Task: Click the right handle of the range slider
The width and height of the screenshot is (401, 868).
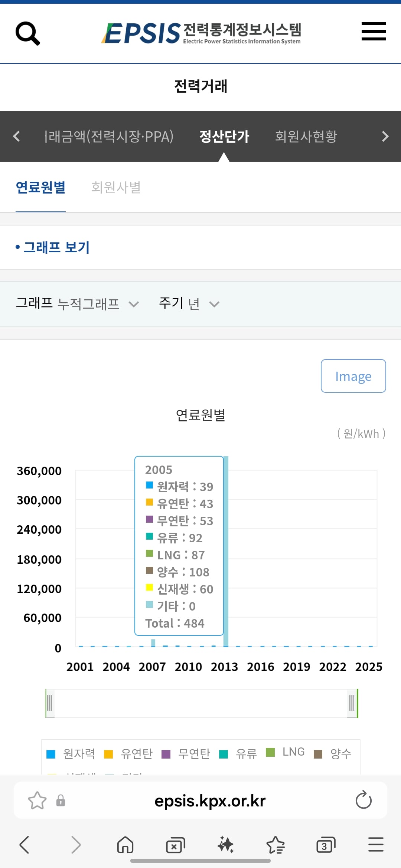Action: click(x=352, y=703)
